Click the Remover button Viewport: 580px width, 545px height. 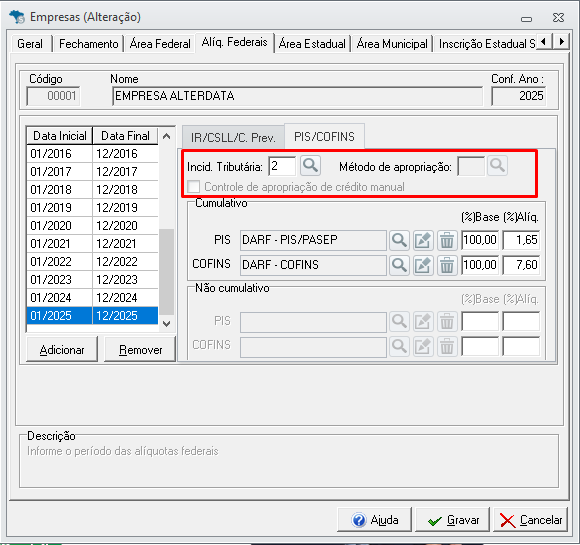[140, 349]
